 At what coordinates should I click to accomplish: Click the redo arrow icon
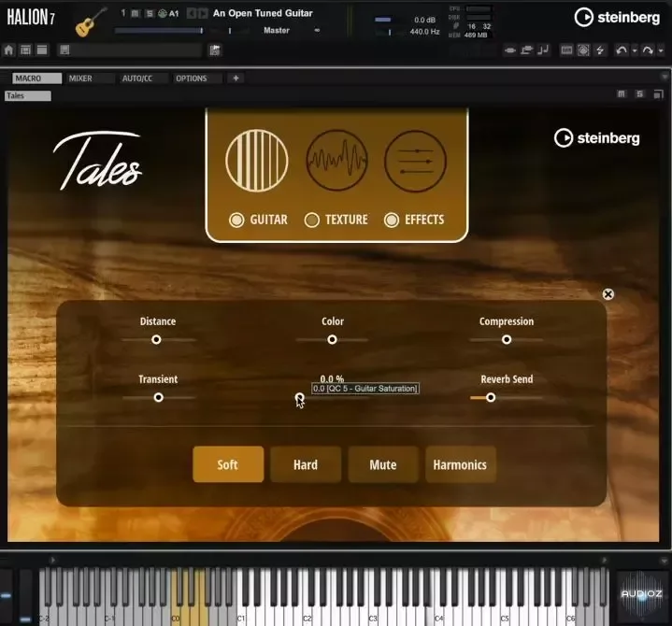click(648, 50)
